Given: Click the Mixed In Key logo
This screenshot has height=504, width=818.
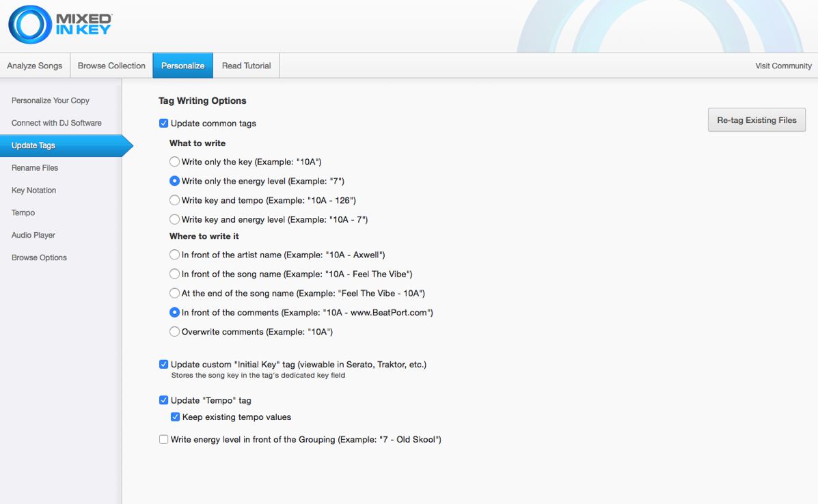Looking at the screenshot, I should [60, 25].
